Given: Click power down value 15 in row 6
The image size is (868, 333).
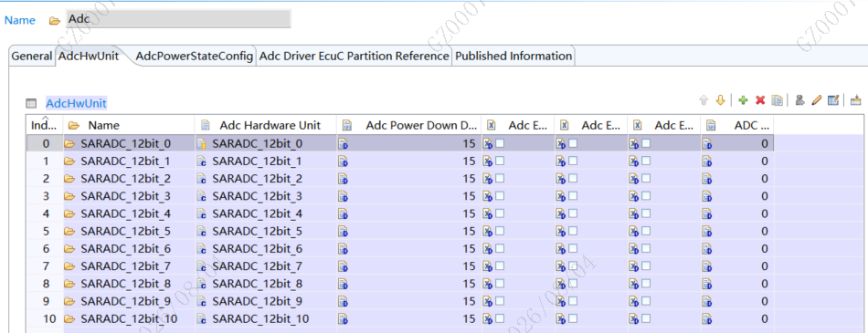Looking at the screenshot, I should coord(469,249).
